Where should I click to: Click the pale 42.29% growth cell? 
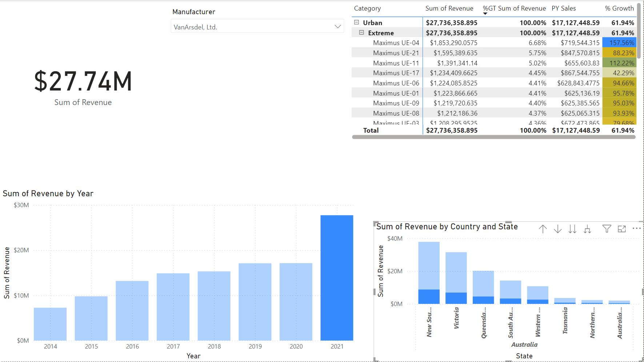tap(619, 73)
